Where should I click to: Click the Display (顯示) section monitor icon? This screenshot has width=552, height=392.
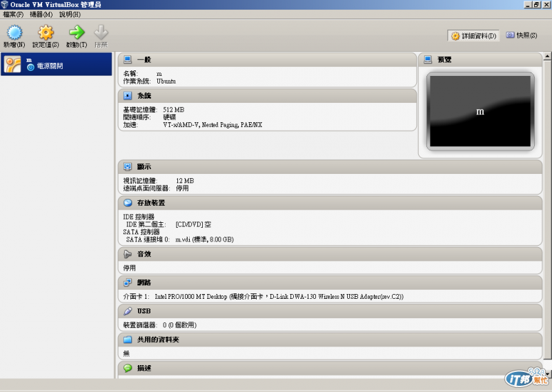point(128,166)
